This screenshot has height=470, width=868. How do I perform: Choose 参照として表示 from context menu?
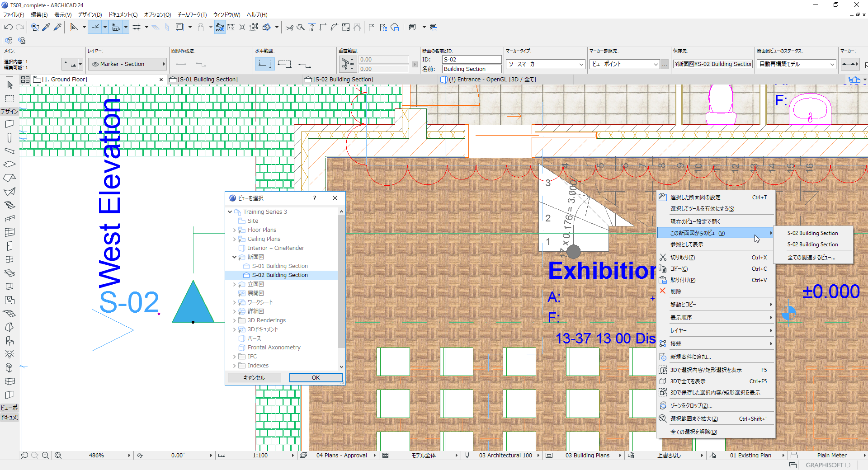click(x=687, y=244)
